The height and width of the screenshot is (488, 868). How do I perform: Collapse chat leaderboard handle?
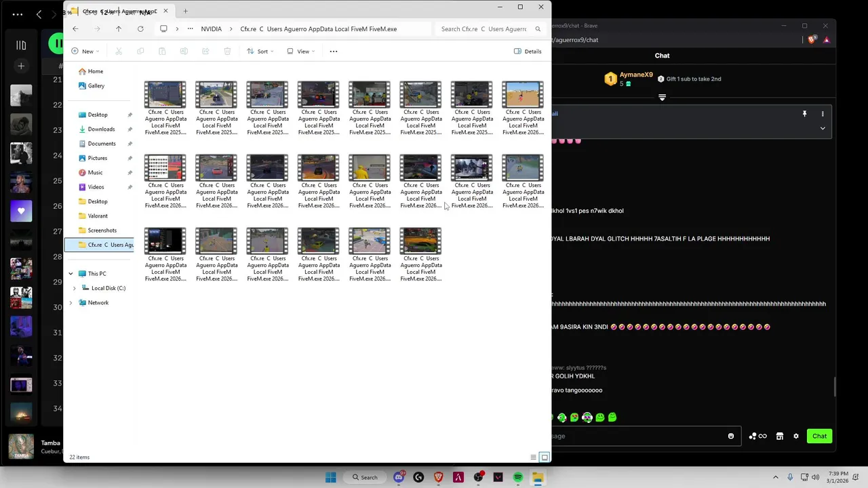663,98
